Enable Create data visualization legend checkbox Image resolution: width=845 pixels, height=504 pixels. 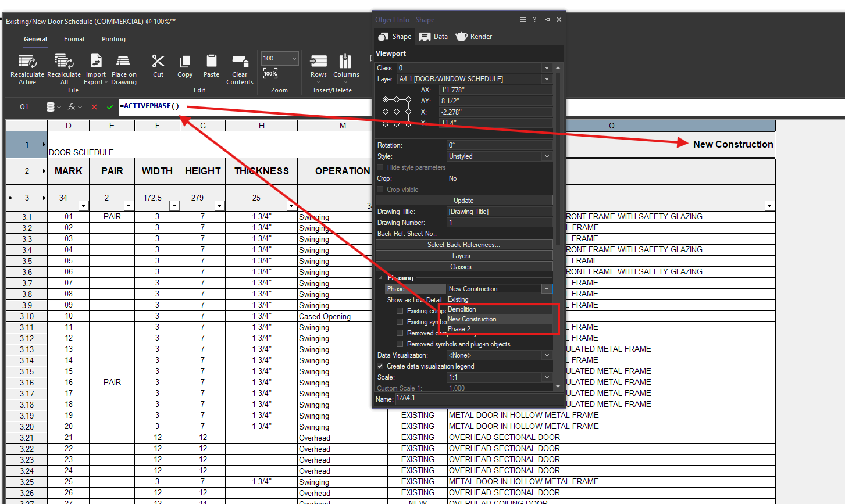[380, 366]
